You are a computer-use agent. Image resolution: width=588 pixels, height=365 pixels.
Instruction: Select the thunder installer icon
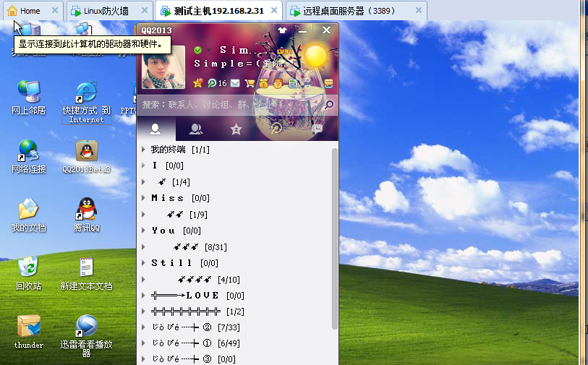(28, 332)
